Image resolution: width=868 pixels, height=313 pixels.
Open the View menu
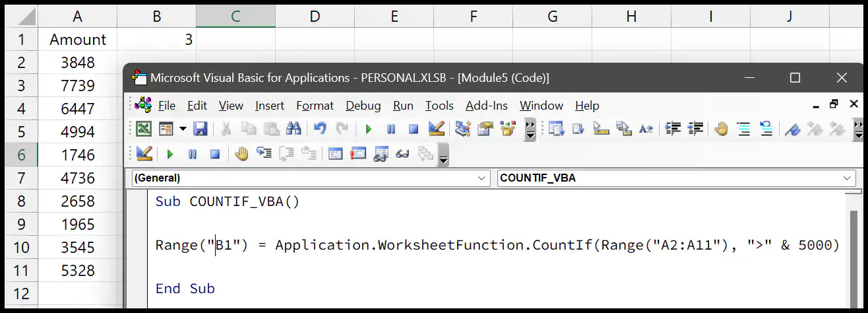coord(231,106)
